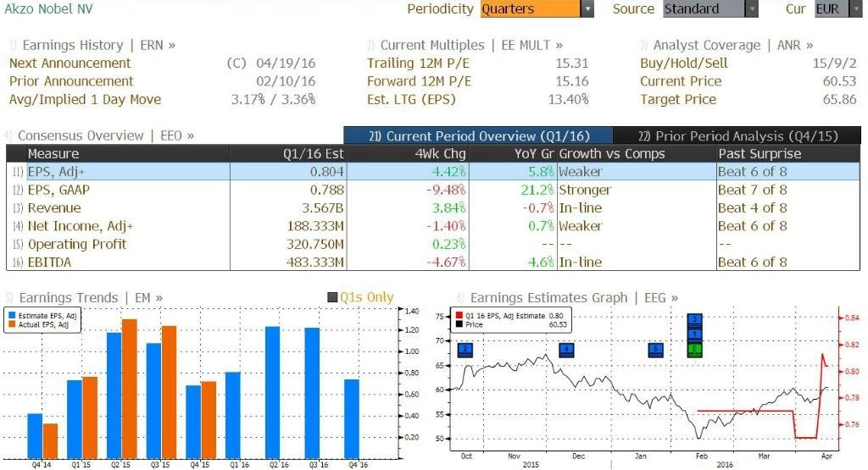
Task: Click the Standard source field
Action: pyautogui.click(x=704, y=8)
